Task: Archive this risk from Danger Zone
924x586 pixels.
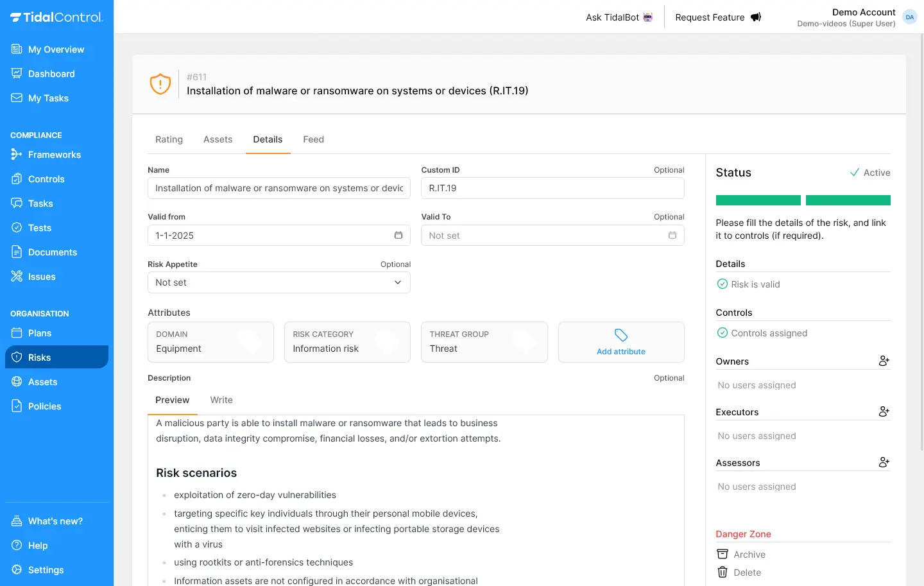Action: click(749, 555)
